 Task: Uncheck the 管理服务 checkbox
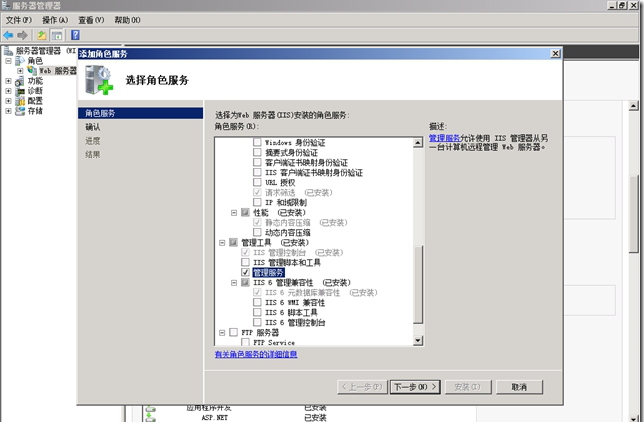245,272
